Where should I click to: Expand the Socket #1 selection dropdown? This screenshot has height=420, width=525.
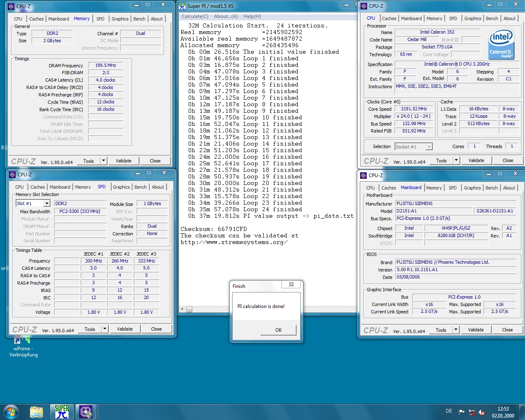[429, 146]
